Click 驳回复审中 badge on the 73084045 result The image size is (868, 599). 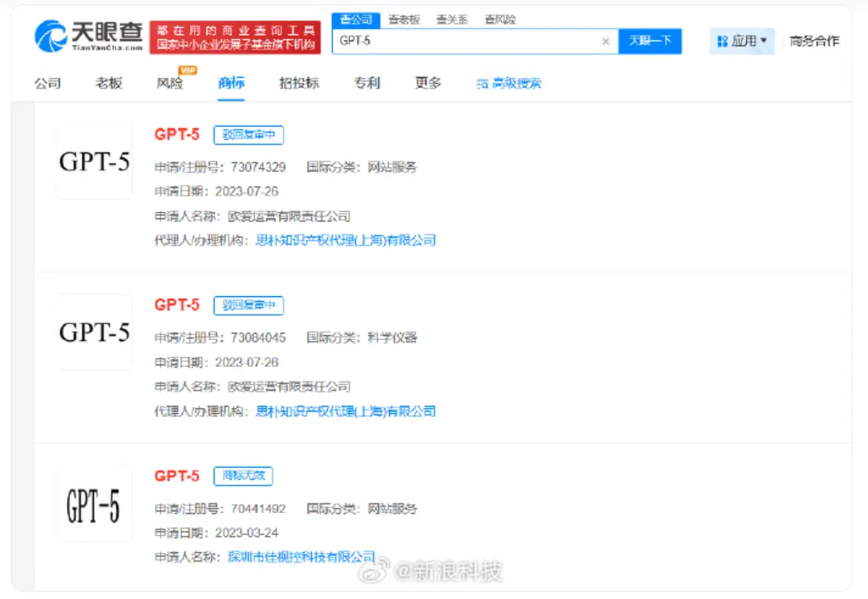248,306
